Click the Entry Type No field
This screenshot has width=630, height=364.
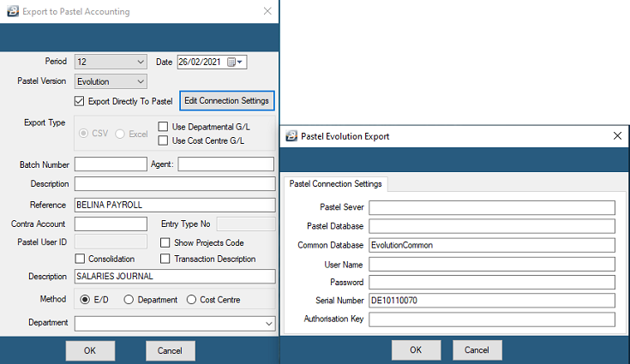coord(246,224)
